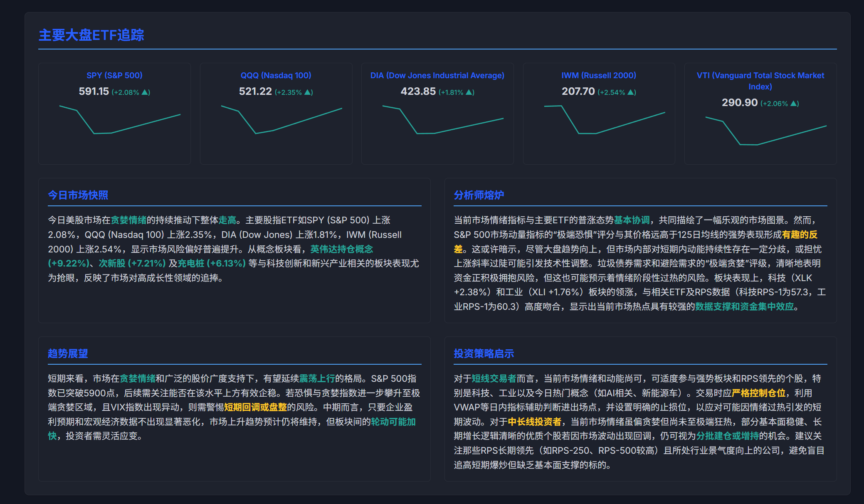Click QQQ price 521.22
This screenshot has height=504, width=864.
pos(255,91)
